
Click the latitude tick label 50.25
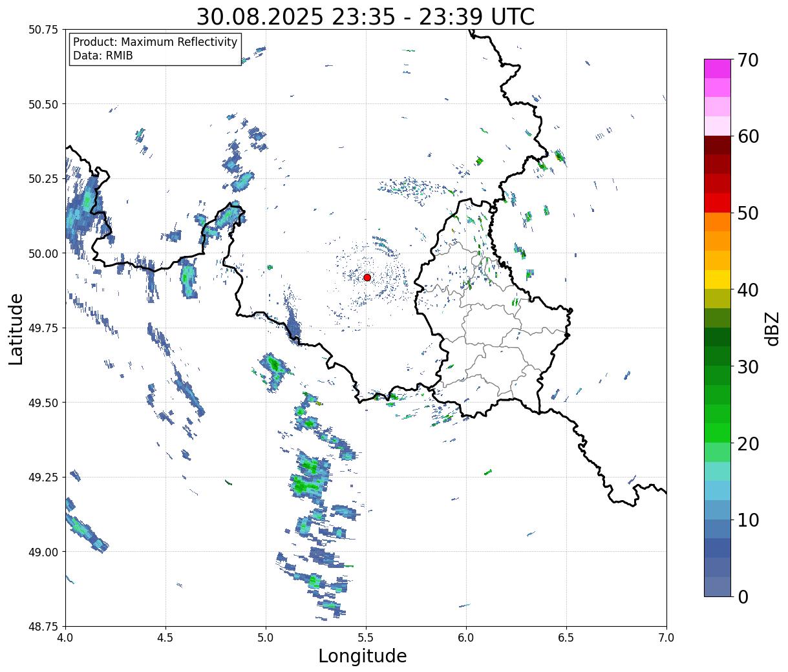[x=43, y=179]
